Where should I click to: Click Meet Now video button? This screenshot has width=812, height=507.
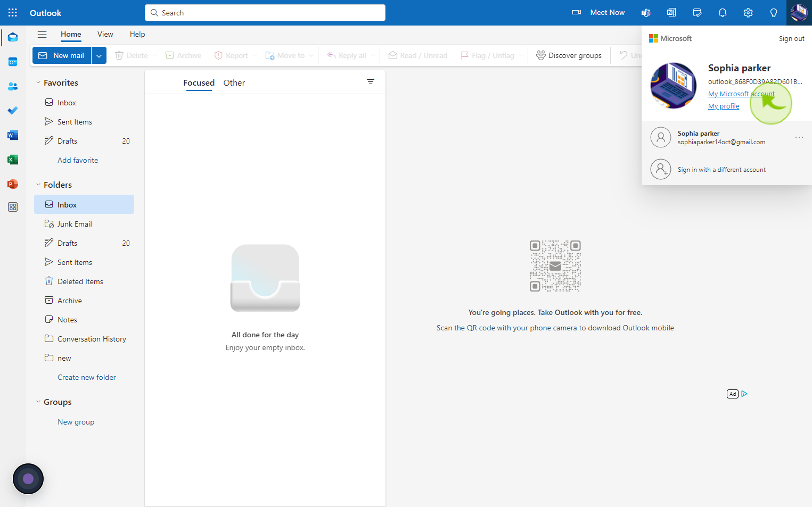pyautogui.click(x=598, y=12)
